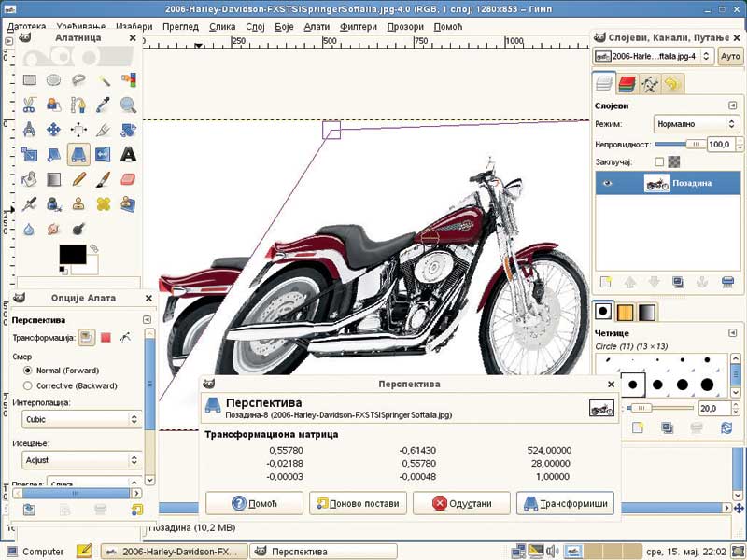
Task: Open the Computer desktop item in taskbar
Action: click(35, 552)
